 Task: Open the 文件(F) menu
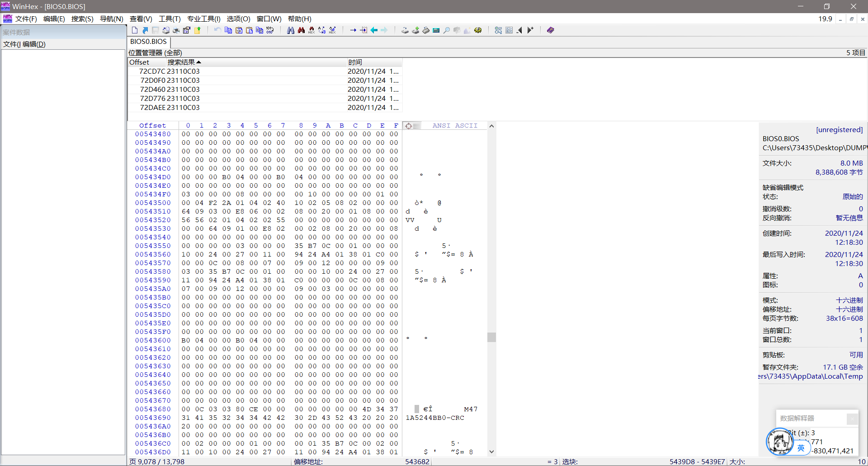[26, 19]
